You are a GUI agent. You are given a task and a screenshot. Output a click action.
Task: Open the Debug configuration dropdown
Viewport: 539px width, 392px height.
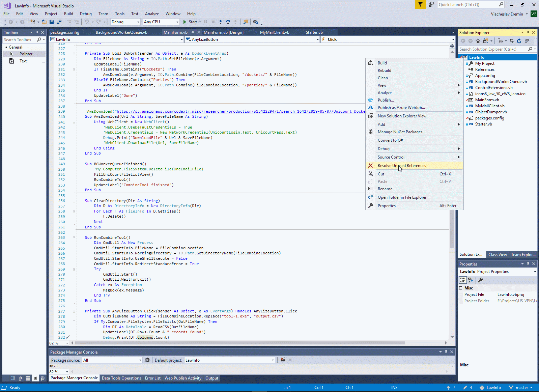(125, 22)
